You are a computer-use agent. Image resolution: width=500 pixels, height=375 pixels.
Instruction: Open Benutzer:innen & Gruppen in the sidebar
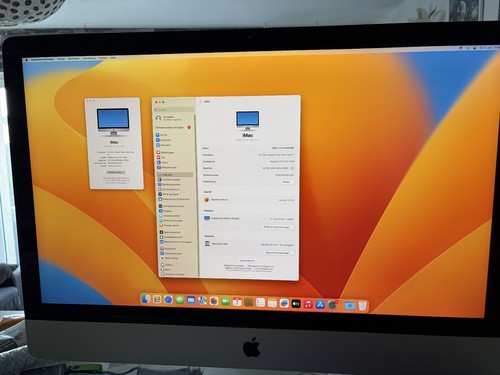click(177, 242)
